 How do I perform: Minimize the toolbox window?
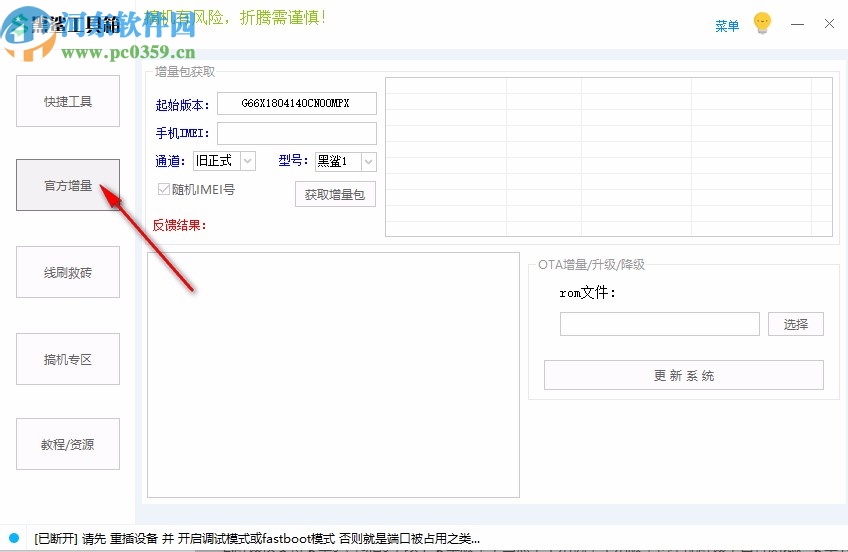797,24
